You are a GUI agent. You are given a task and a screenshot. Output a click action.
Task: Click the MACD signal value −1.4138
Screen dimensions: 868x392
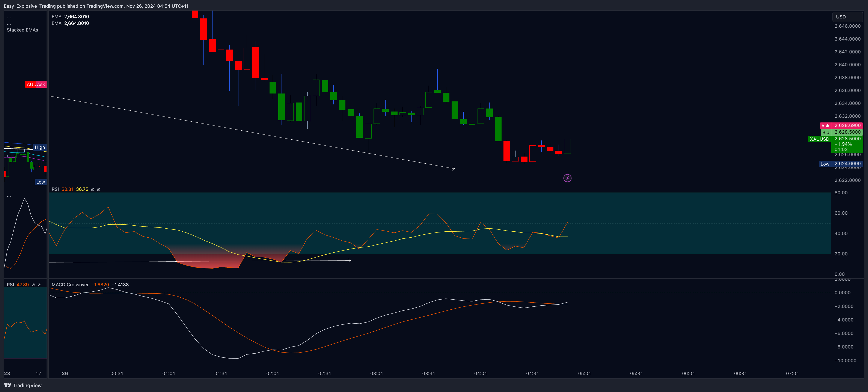pyautogui.click(x=120, y=285)
